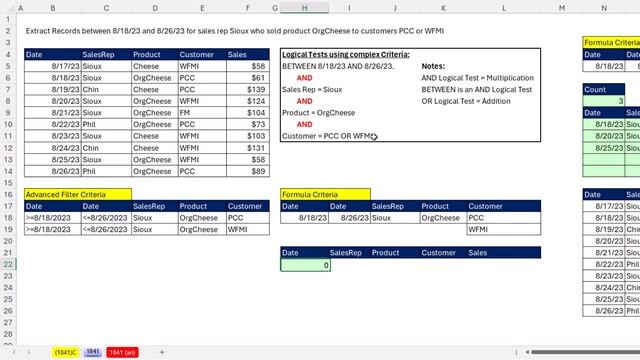Select the column L header

tap(504, 8)
